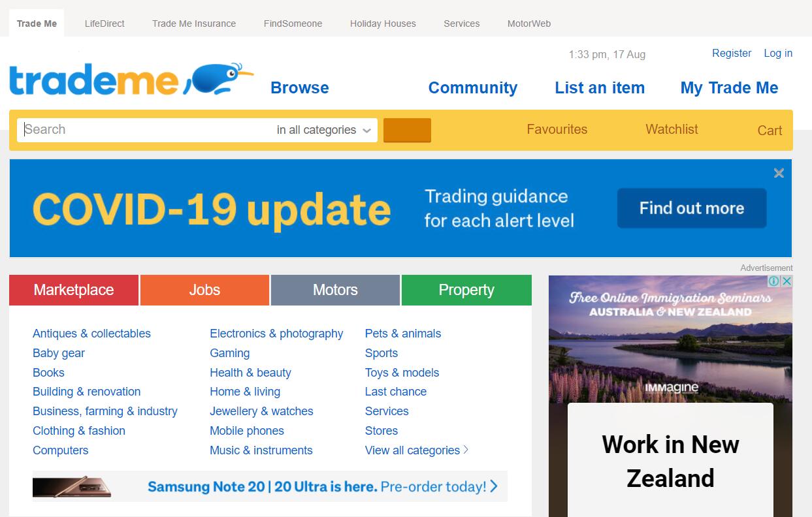Open the 'in all categories' dropdown
812x517 pixels.
pos(324,130)
